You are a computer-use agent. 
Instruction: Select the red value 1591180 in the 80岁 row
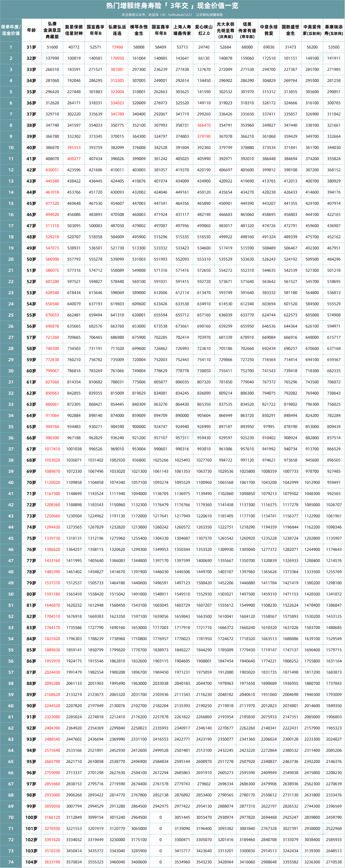pyautogui.click(x=52, y=594)
